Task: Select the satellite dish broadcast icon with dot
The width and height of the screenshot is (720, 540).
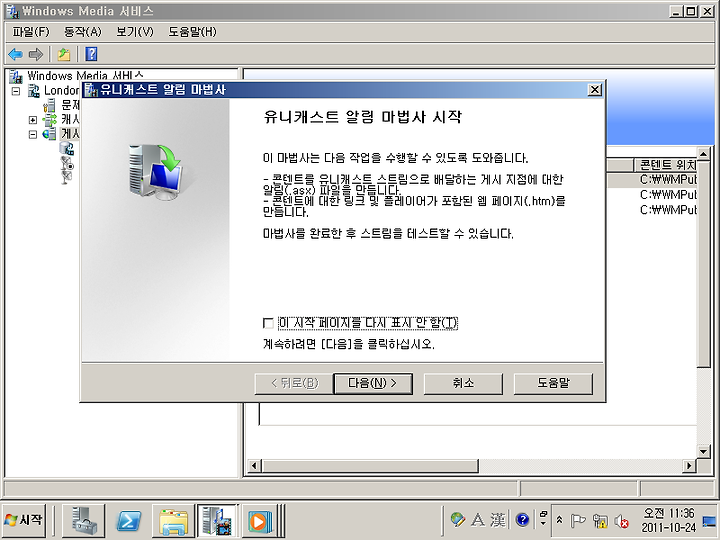Action: click(x=67, y=163)
